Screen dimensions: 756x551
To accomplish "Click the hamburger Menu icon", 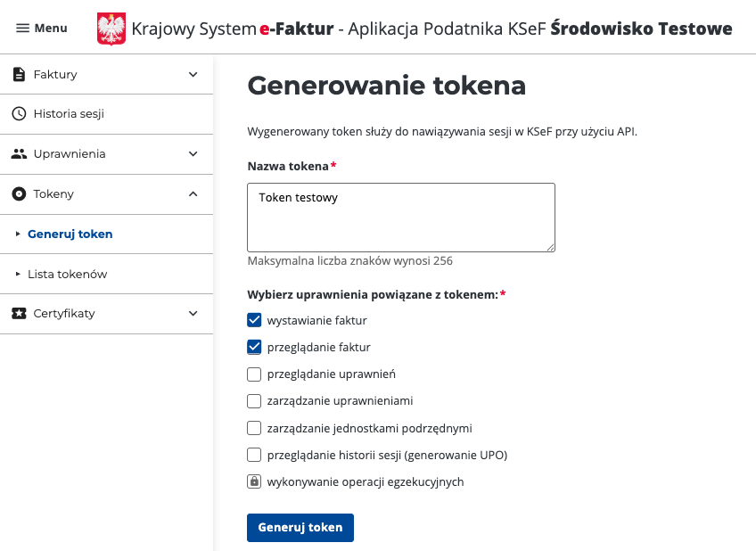I will [22, 29].
